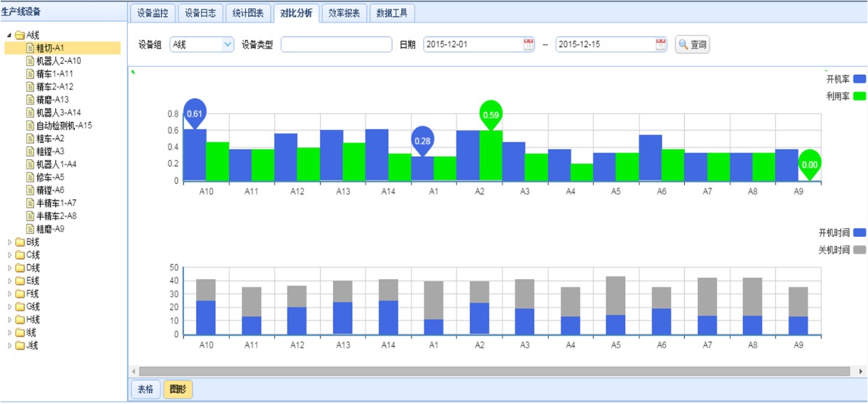This screenshot has width=868, height=404.
Task: Expand the H线 tree node arrow
Action: [9, 319]
